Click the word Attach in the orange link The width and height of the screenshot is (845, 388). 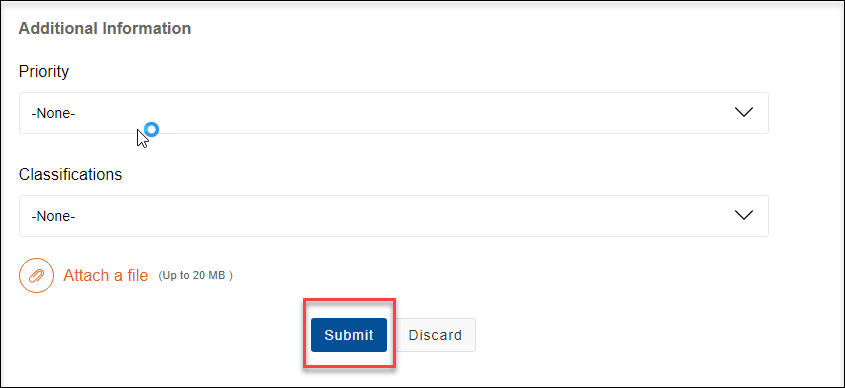pyautogui.click(x=87, y=275)
